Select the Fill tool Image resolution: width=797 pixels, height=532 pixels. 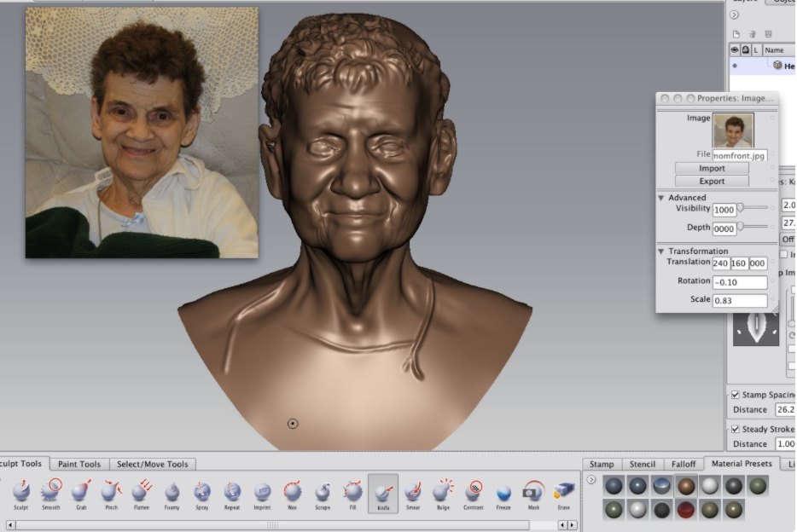(x=352, y=495)
